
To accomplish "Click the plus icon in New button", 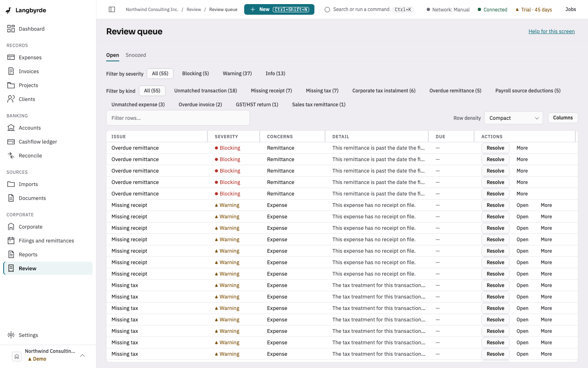I will click(x=253, y=9).
